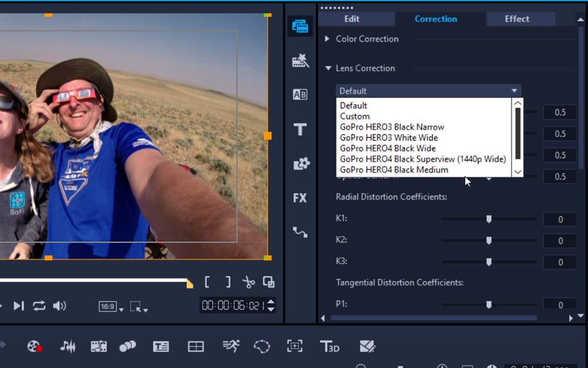Open the FX Filters panel
588x368 pixels.
coord(300,198)
